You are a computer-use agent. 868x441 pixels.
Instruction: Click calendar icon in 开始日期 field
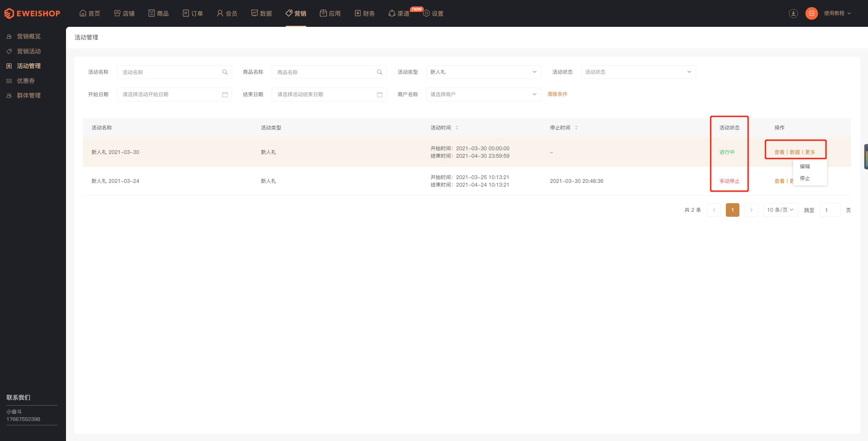click(x=225, y=94)
